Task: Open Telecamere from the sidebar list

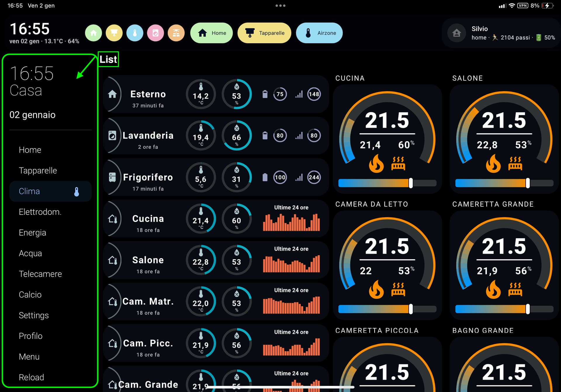Action: [40, 274]
